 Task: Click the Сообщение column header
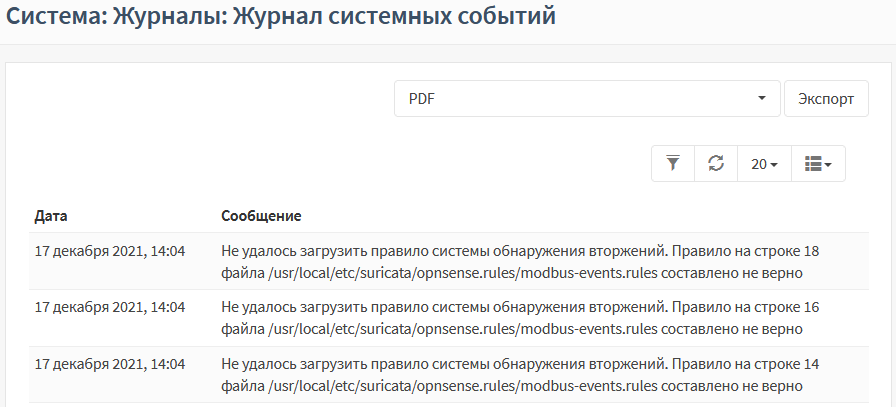261,216
